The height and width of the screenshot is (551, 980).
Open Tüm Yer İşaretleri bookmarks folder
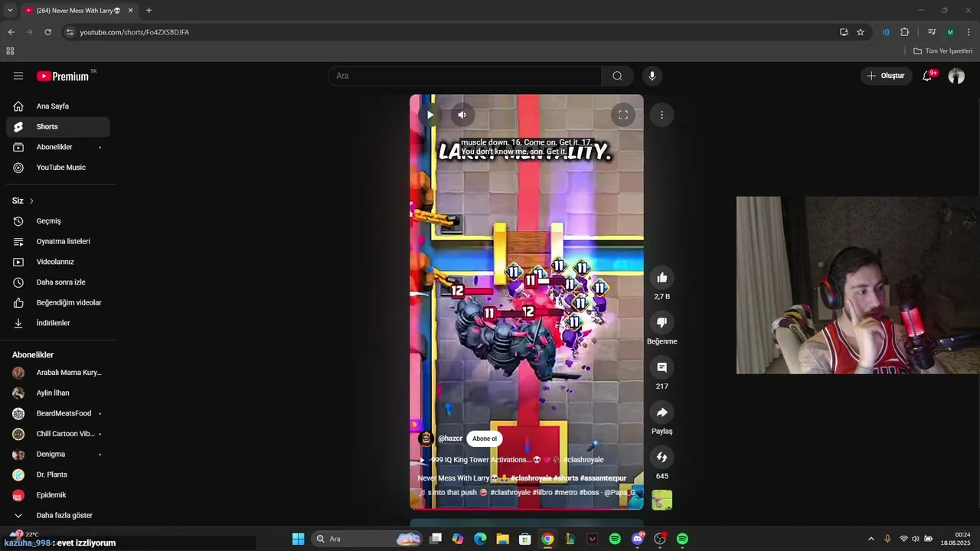click(943, 51)
